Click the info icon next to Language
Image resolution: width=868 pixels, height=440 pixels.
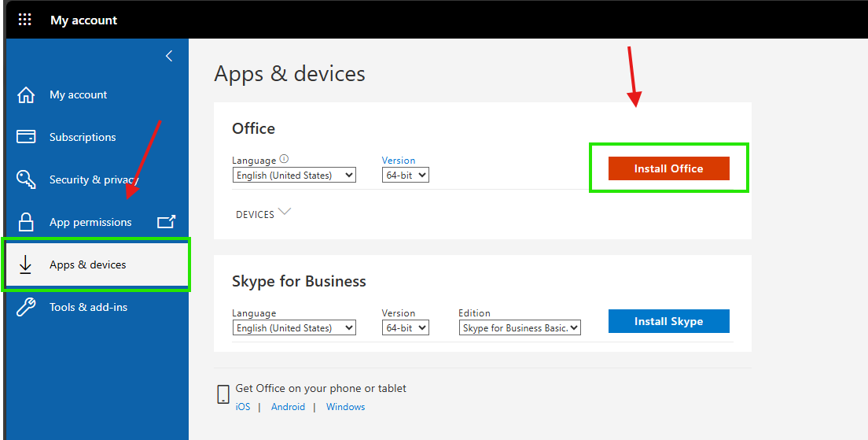tap(284, 159)
